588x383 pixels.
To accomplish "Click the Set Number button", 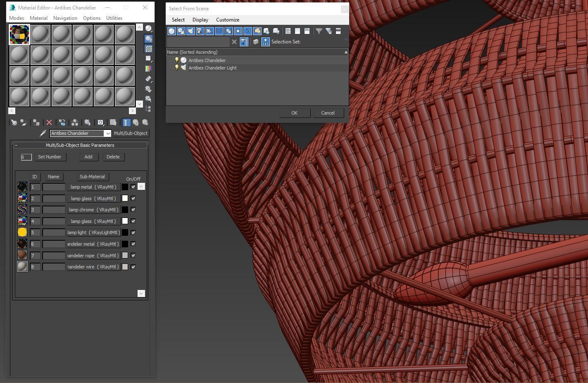I will tap(50, 157).
